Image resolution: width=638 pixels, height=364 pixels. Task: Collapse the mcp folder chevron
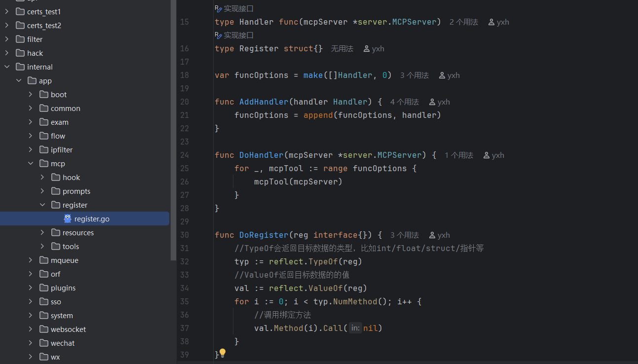point(31,163)
